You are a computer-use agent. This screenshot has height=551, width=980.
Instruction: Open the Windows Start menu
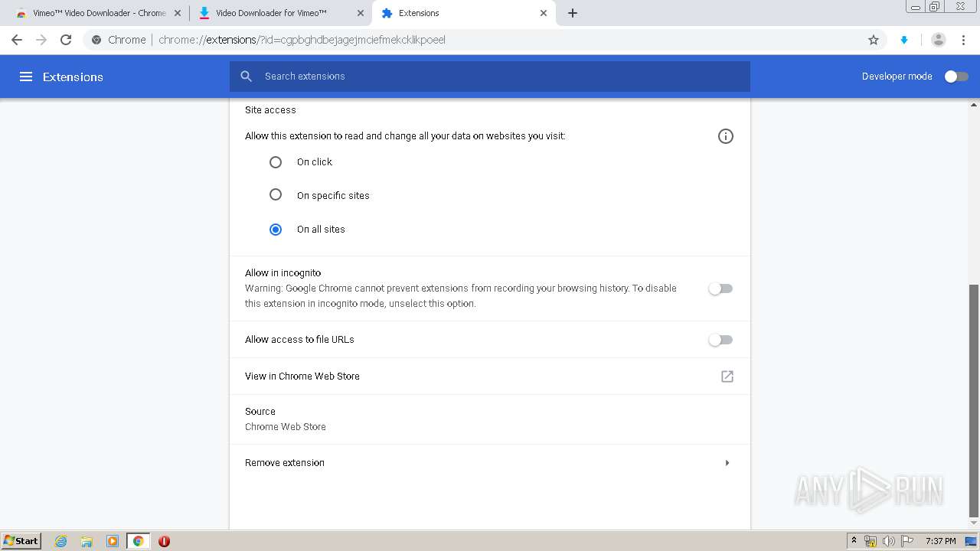pyautogui.click(x=21, y=541)
